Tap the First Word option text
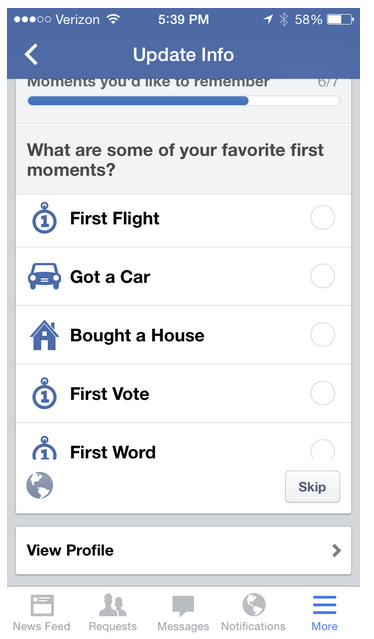The width and height of the screenshot is (374, 639). 113,452
